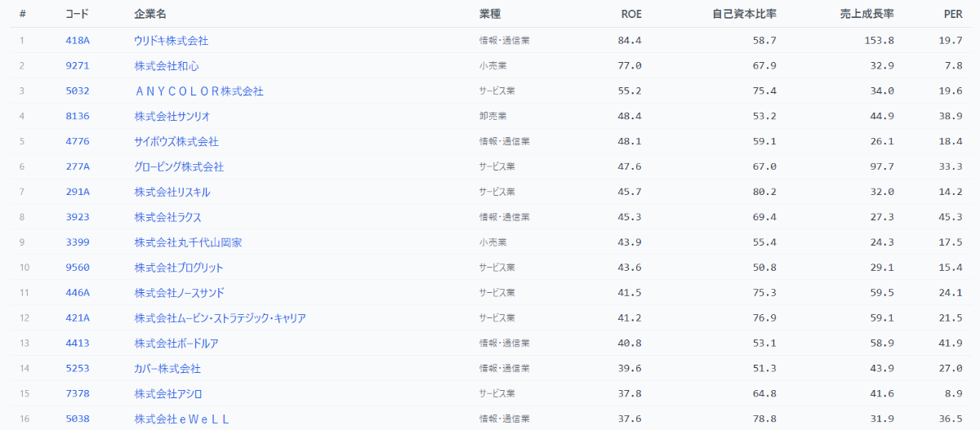Open stock code link 5253
Screen dimensions: 980x430
click(x=78, y=369)
